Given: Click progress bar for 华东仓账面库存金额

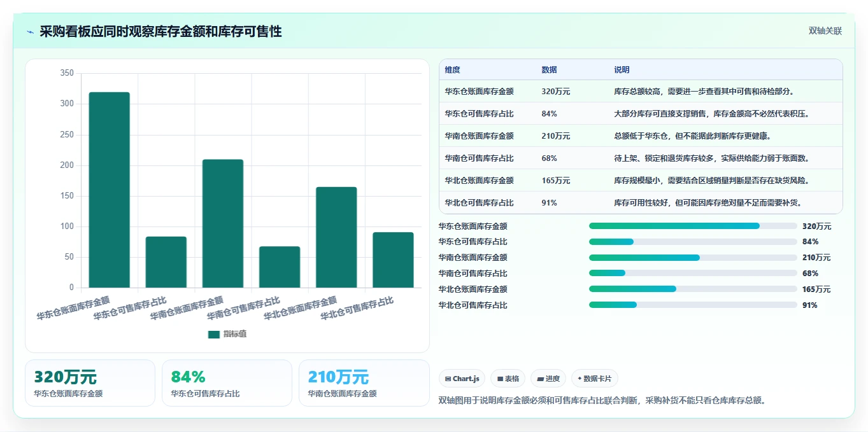Looking at the screenshot, I should [x=693, y=226].
